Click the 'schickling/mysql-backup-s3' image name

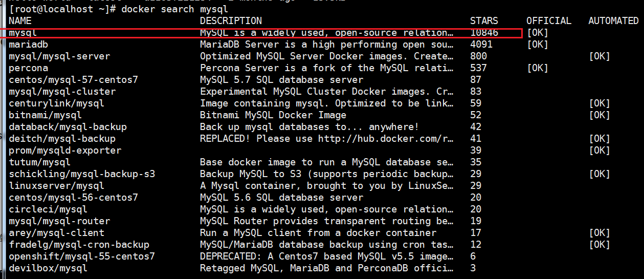pos(82,174)
